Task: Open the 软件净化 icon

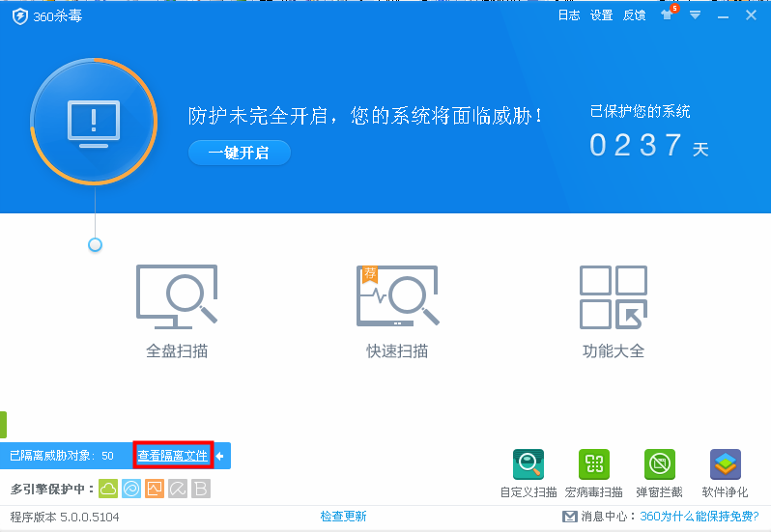Action: 726,464
